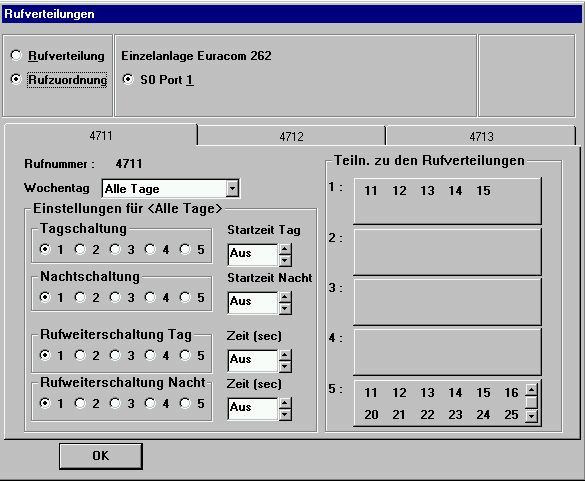The height and width of the screenshot is (481, 585).
Task: Switch to the 4713 tab
Action: (481, 136)
